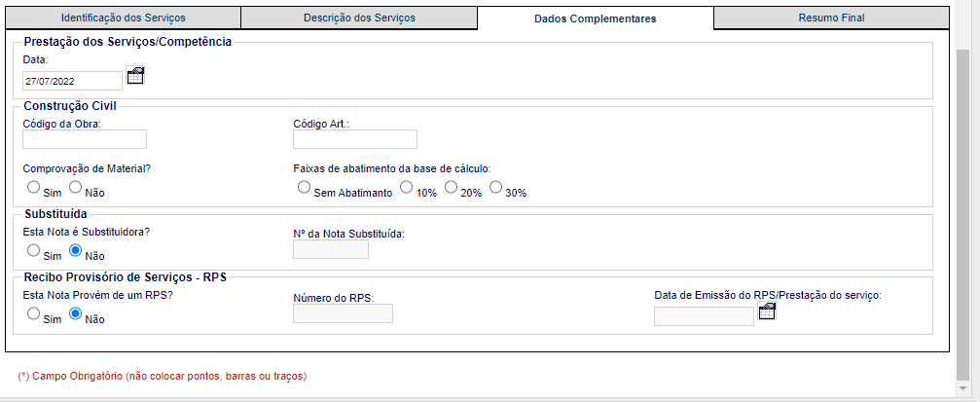
Task: Choose Sem Abatimanto radio option
Action: (x=304, y=187)
